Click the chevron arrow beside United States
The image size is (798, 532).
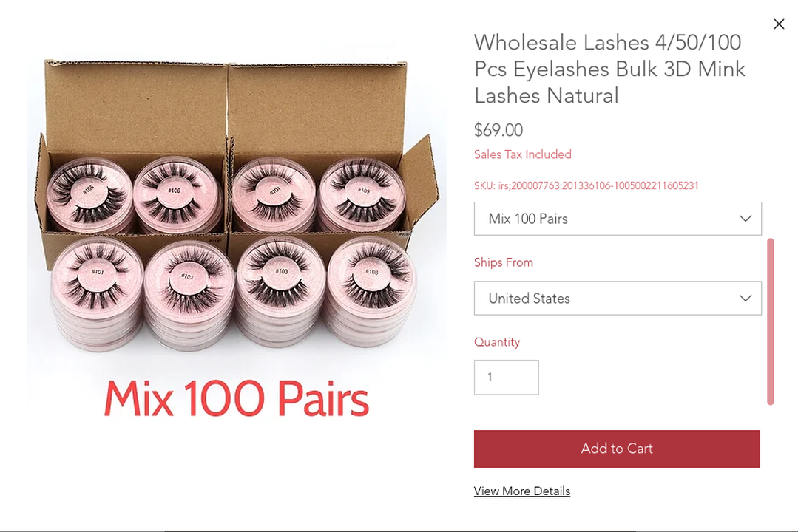745,298
